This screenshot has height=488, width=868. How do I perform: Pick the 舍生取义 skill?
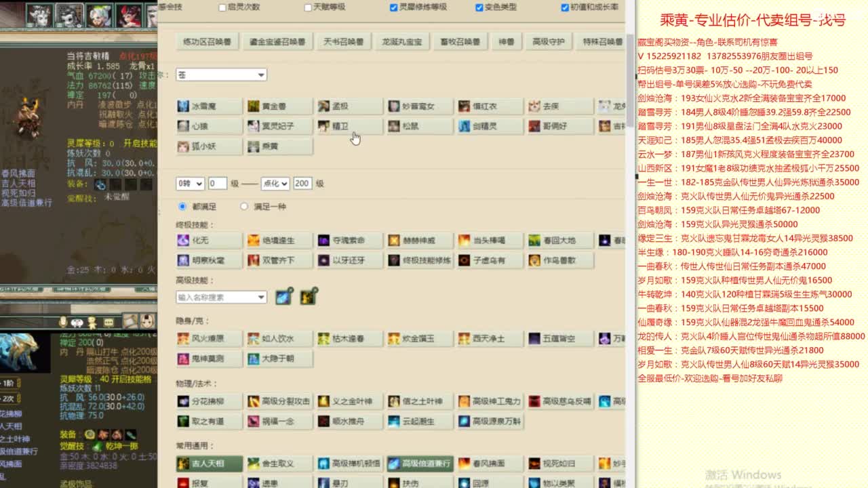[x=279, y=464]
